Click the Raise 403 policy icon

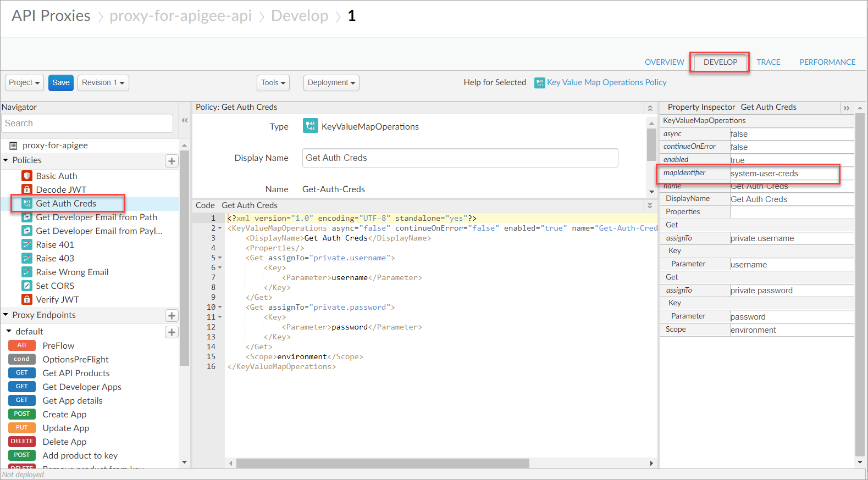[x=27, y=258]
